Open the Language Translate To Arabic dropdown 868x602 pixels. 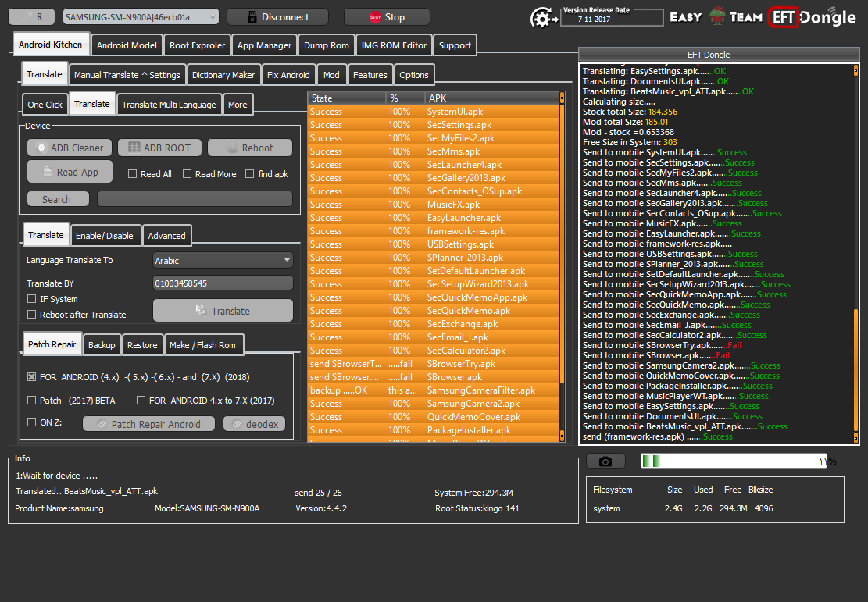coord(223,261)
